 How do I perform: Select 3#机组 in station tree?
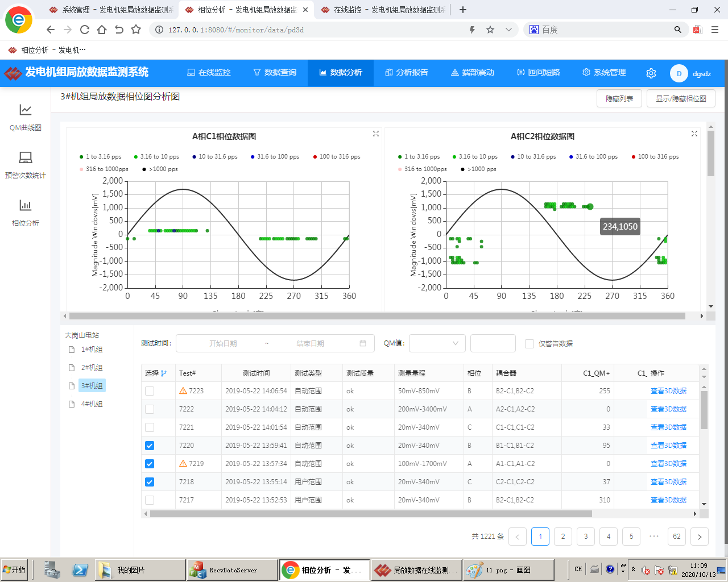(92, 386)
